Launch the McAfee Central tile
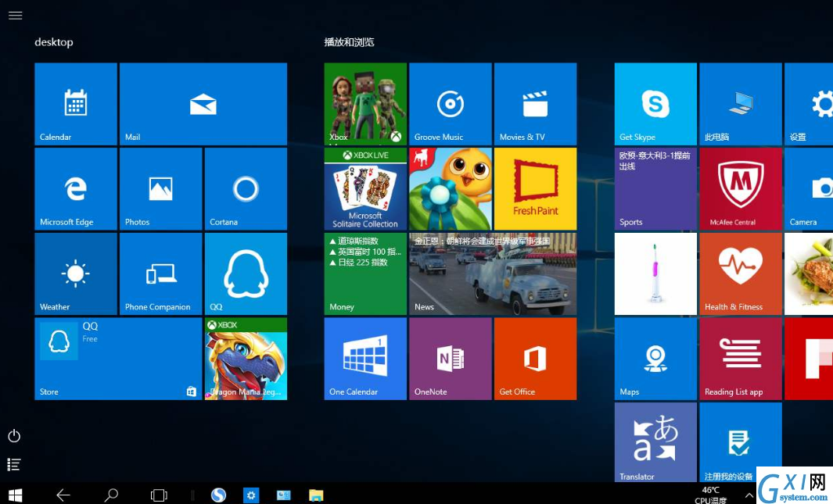The image size is (833, 504). [x=741, y=189]
